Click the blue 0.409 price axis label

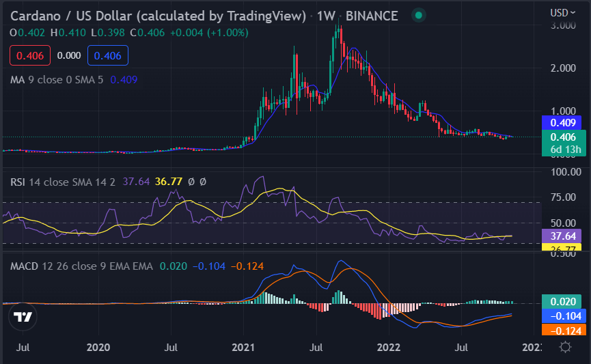pos(562,123)
